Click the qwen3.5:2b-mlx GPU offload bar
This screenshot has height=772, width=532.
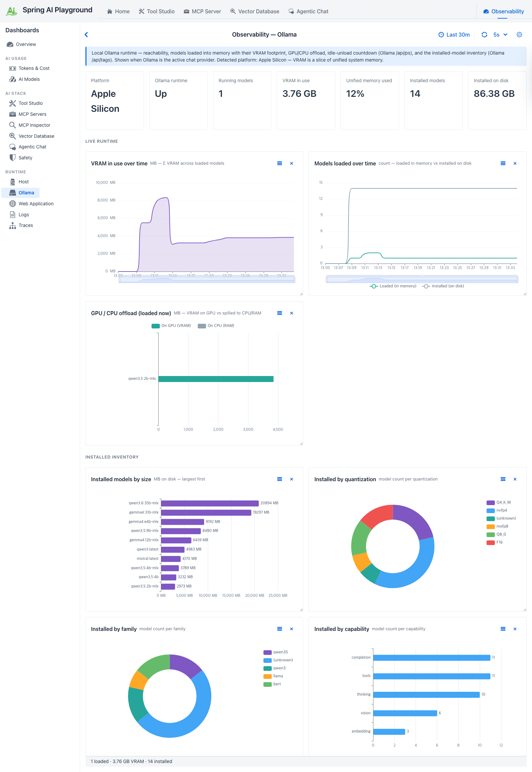tap(216, 379)
